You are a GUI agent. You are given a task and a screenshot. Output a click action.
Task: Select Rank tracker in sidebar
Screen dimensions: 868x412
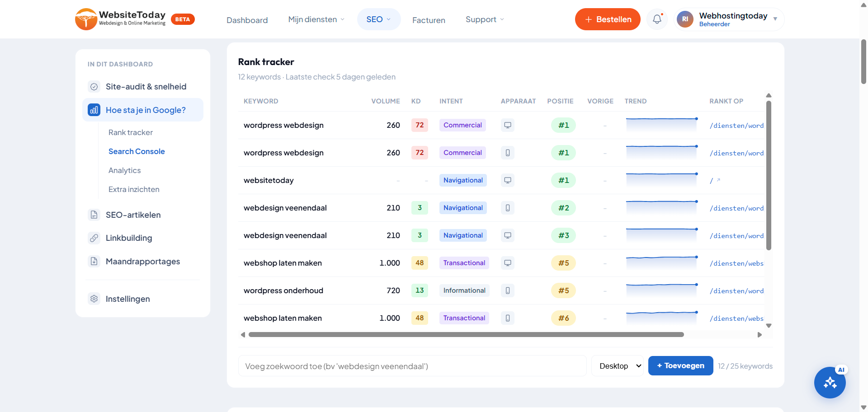click(x=131, y=132)
